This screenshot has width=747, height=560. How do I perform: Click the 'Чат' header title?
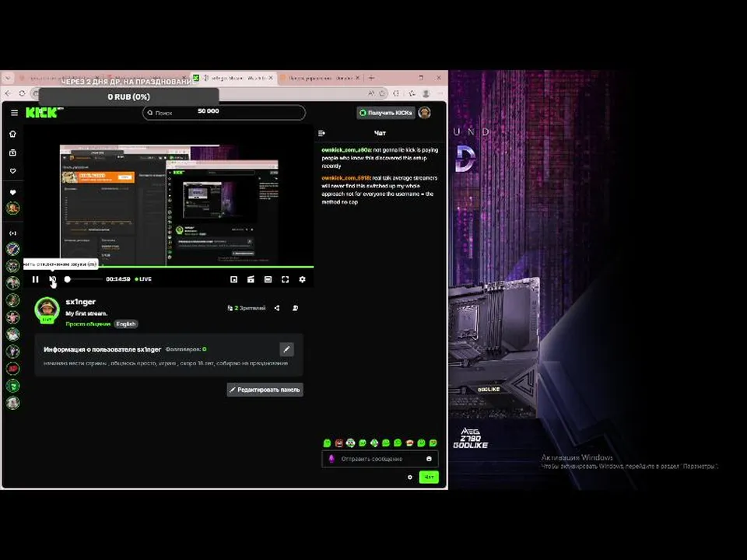coord(380,133)
